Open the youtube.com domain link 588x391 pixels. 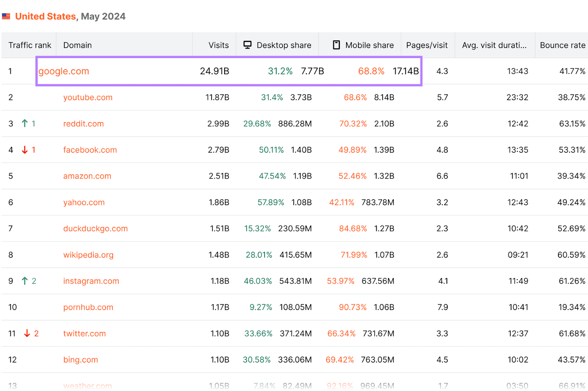click(x=88, y=97)
